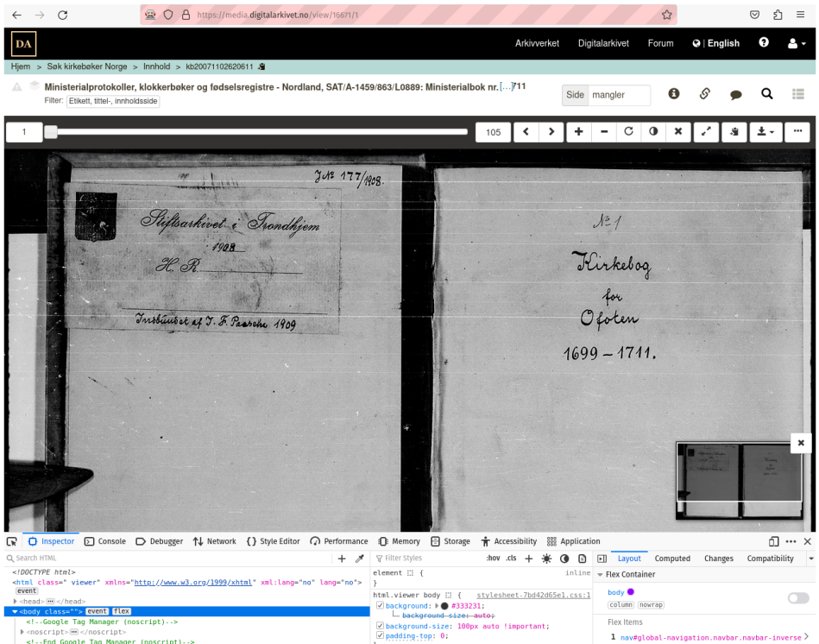Toggle the :hov pseudo-class panel

(493, 559)
